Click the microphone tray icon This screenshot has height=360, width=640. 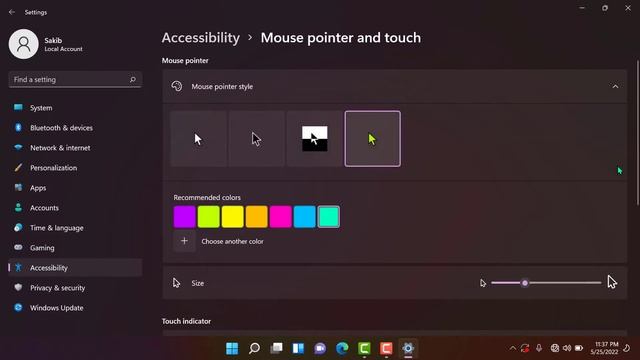(x=539, y=348)
